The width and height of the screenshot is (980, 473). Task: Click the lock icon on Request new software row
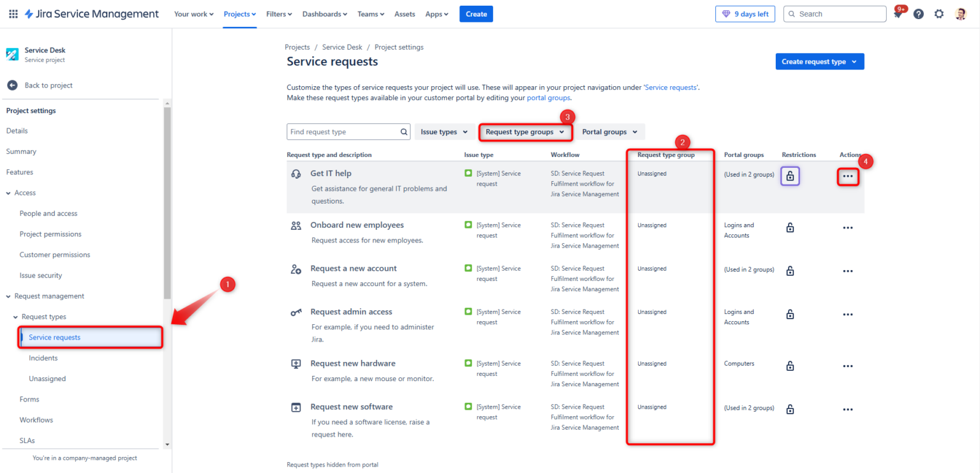(x=790, y=409)
